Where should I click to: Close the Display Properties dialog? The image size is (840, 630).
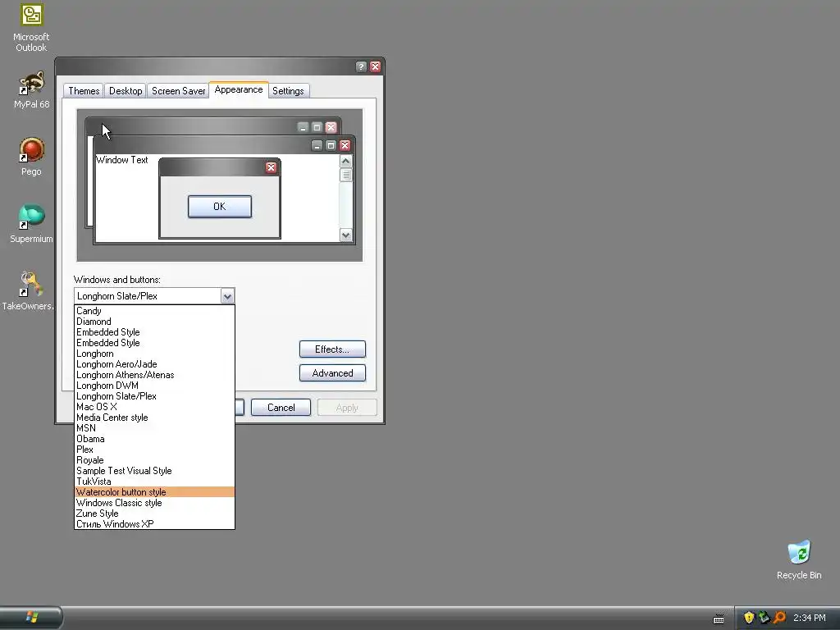coord(375,66)
